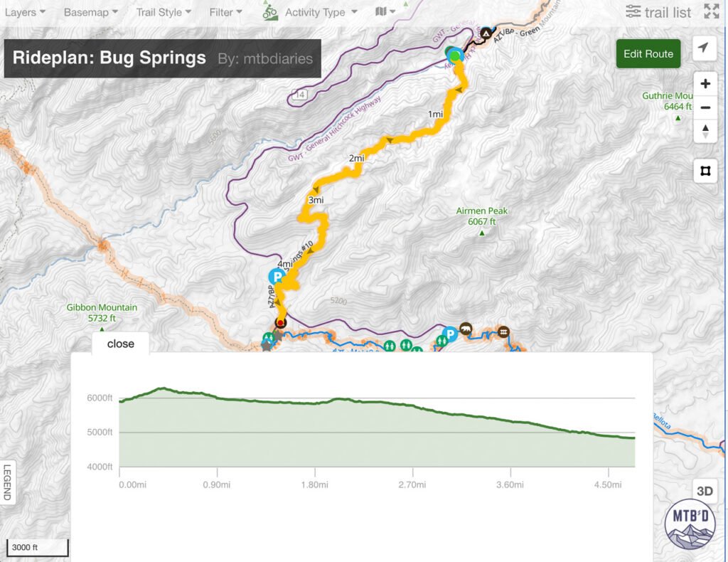The height and width of the screenshot is (562, 728).
Task: Open the LEGEND tab on the left edge
Action: [x=7, y=481]
